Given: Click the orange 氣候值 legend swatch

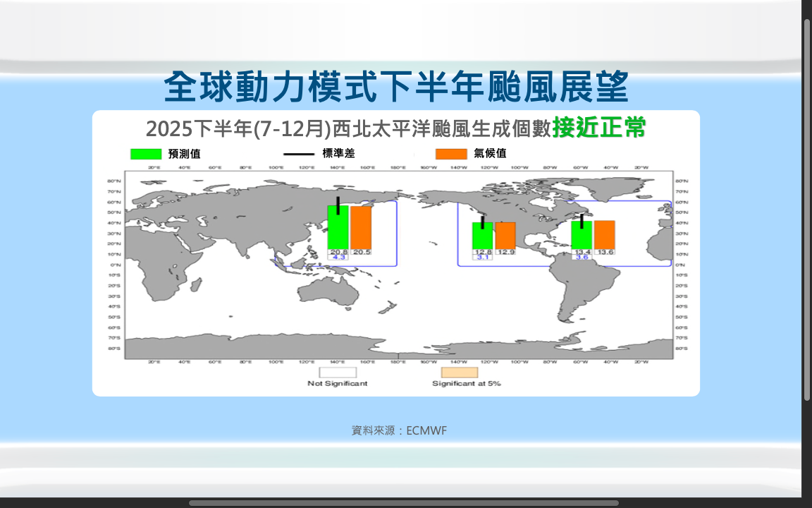Looking at the screenshot, I should (x=451, y=154).
